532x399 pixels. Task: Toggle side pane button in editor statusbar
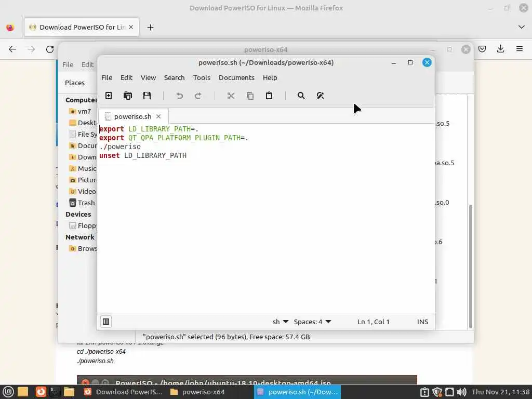106,321
